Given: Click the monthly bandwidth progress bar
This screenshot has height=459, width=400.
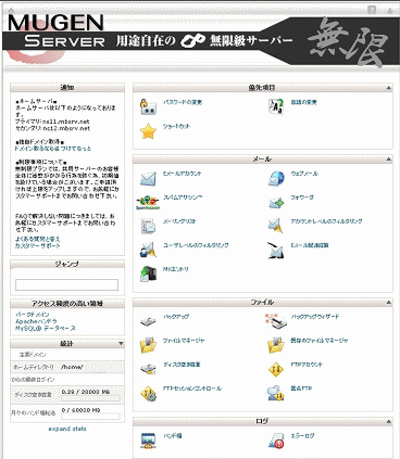Looking at the screenshot, I should (90, 416).
